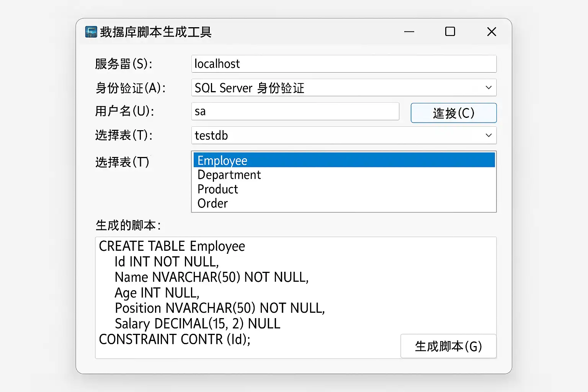
Task: Maximize the script generator window
Action: [x=450, y=32]
